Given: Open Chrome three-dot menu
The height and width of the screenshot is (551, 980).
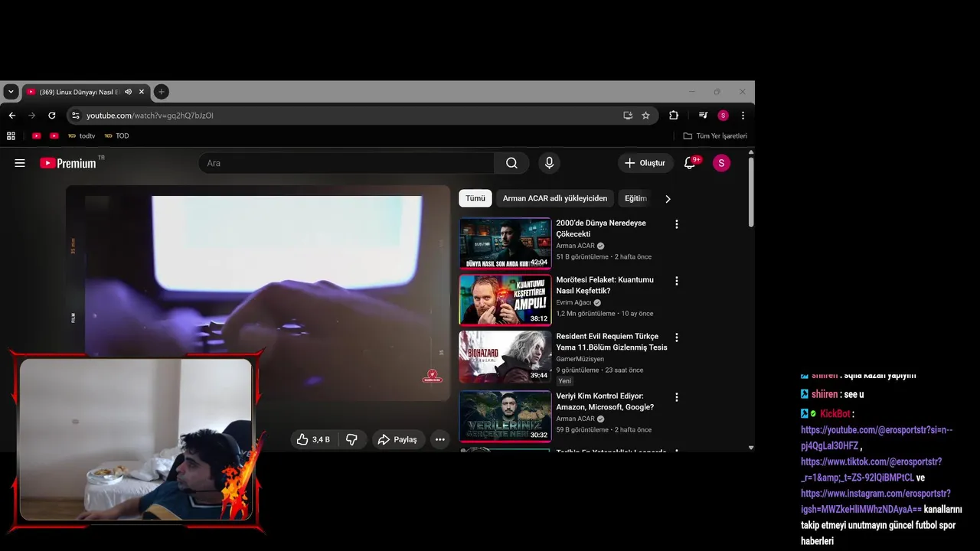Looking at the screenshot, I should point(743,116).
